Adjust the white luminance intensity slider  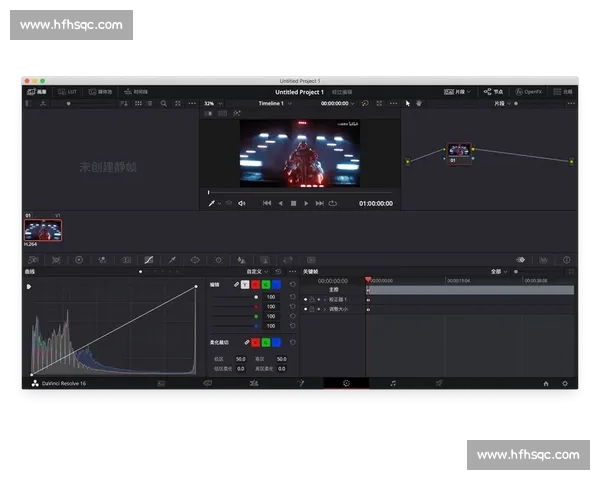[x=234, y=297]
